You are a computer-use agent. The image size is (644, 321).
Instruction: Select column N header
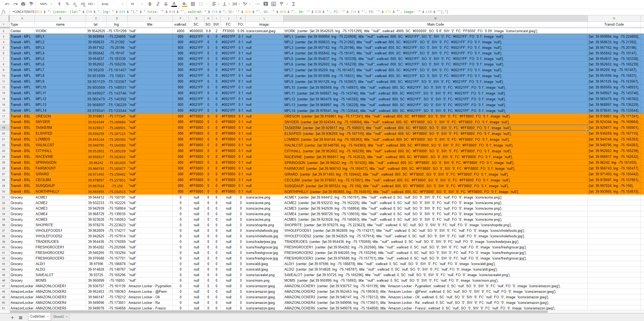point(614,18)
